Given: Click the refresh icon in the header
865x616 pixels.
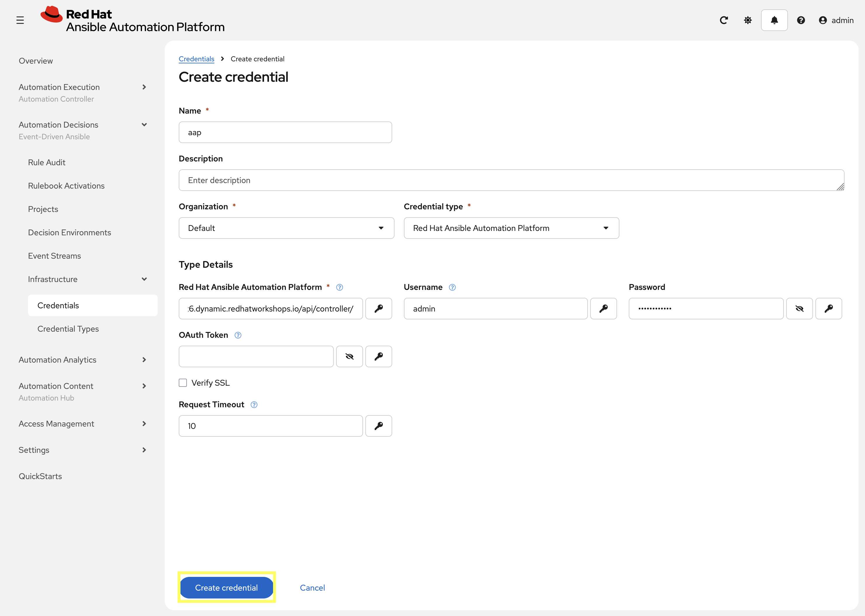Looking at the screenshot, I should coord(724,20).
